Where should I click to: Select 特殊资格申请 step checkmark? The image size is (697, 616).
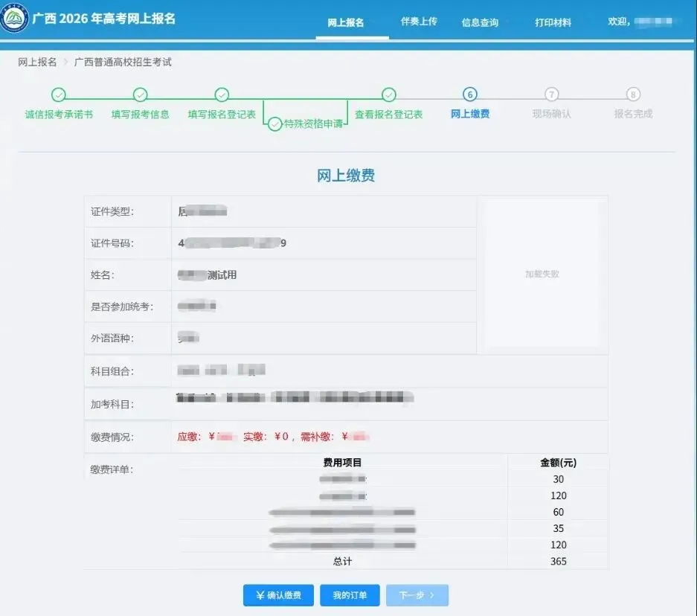[275, 124]
